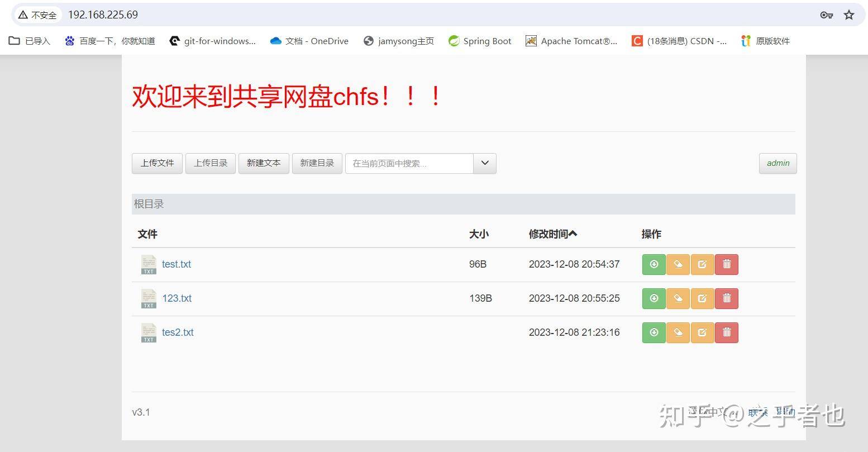
Task: Open saved passwords key icon
Action: [x=827, y=15]
